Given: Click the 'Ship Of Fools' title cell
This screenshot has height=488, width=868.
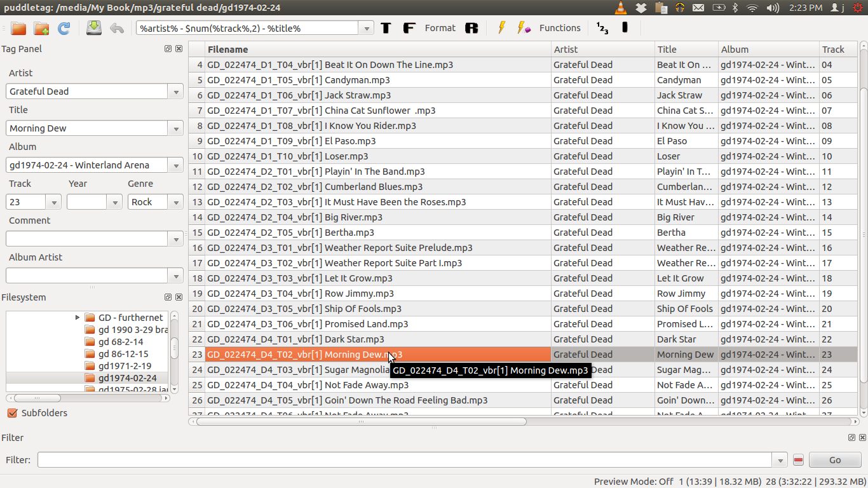Looking at the screenshot, I should 686,309.
